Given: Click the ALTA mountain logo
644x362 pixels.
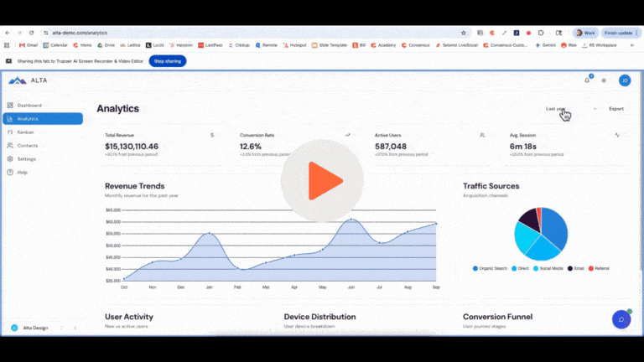Looking at the screenshot, I should [18, 80].
